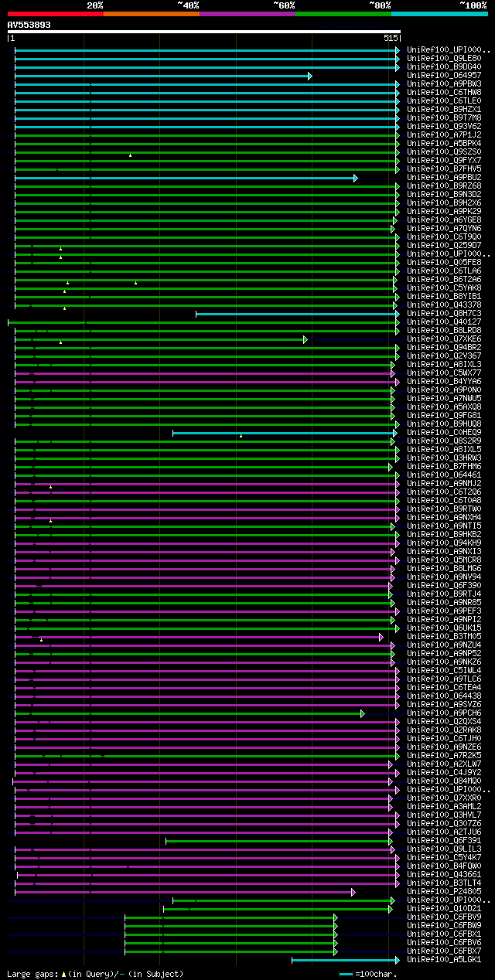
Task: Select label UniRef100_A9PEF3
Action: click(x=444, y=611)
